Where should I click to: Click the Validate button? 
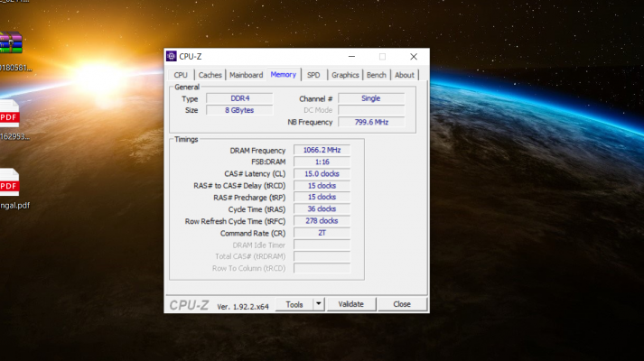[x=351, y=304]
